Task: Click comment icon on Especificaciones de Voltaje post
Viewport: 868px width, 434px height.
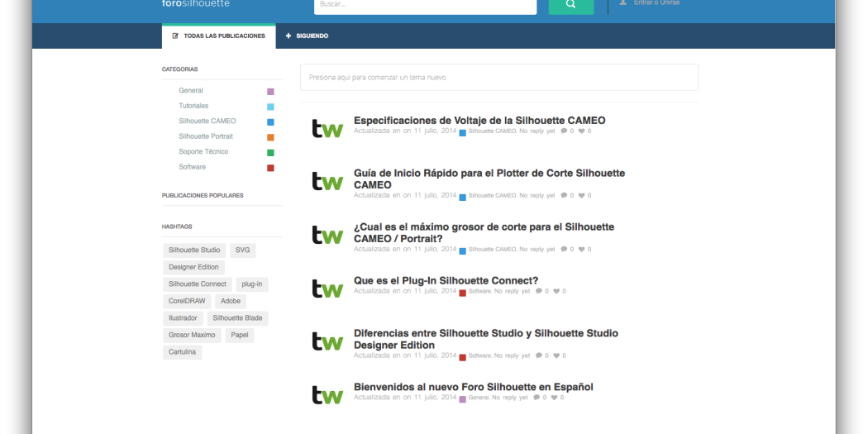Action: point(564,131)
